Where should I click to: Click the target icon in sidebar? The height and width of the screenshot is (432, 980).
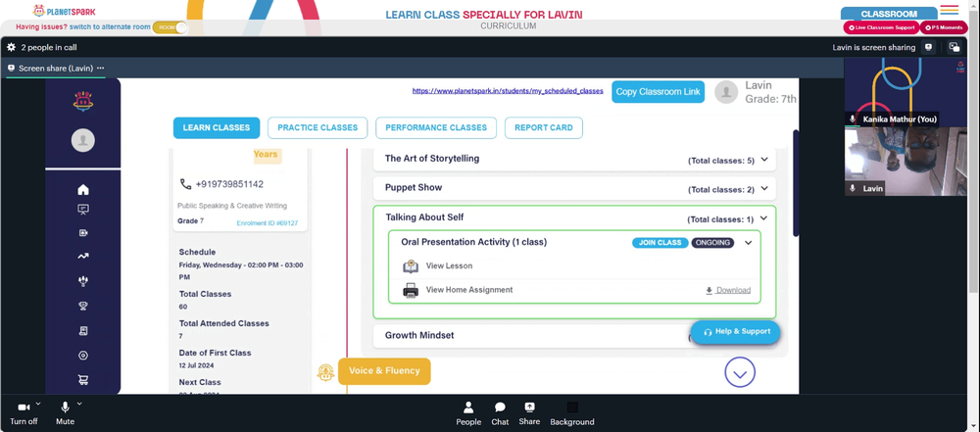83,356
